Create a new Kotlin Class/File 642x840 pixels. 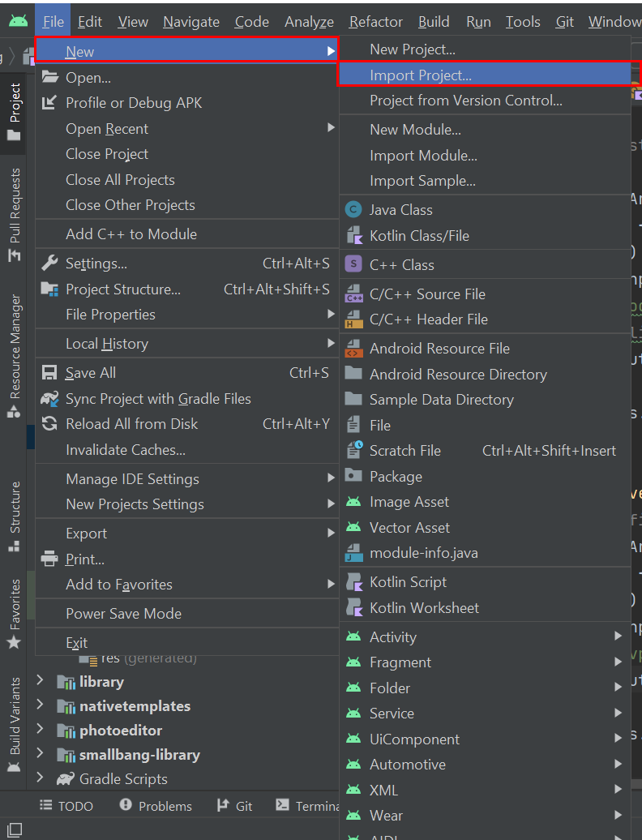click(x=419, y=236)
